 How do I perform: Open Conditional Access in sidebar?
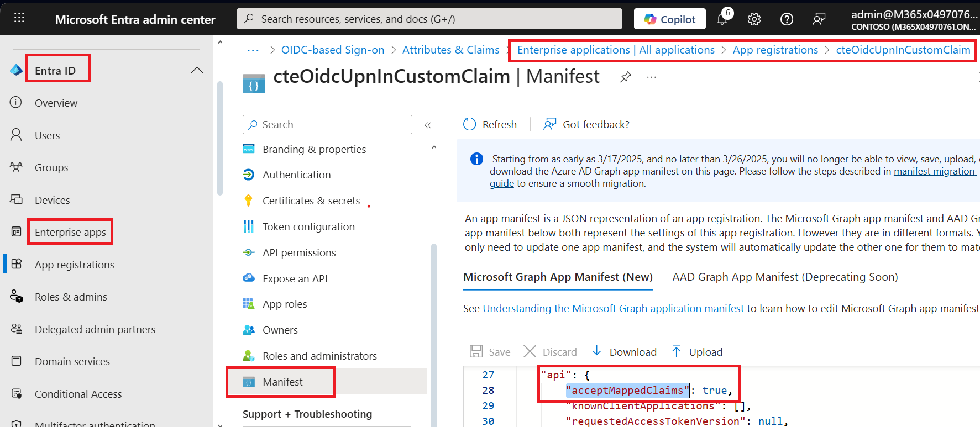tap(78, 394)
